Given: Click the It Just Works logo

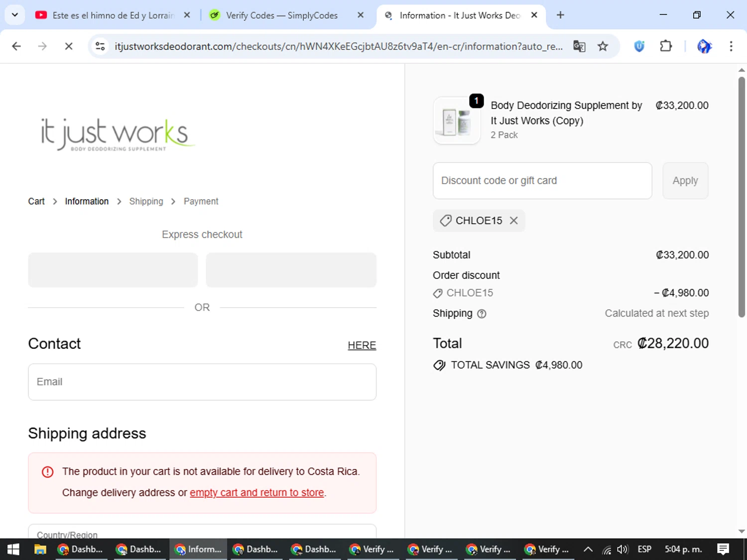Looking at the screenshot, I should click(118, 134).
